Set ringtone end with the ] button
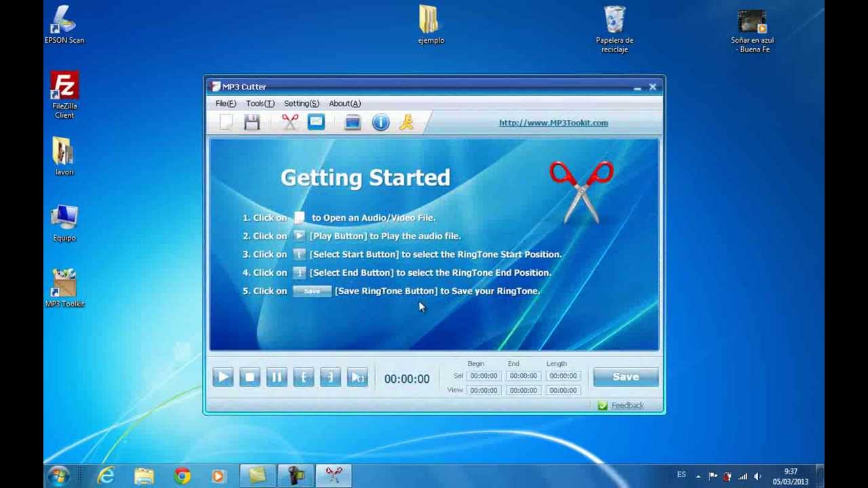868x488 pixels. pyautogui.click(x=330, y=378)
